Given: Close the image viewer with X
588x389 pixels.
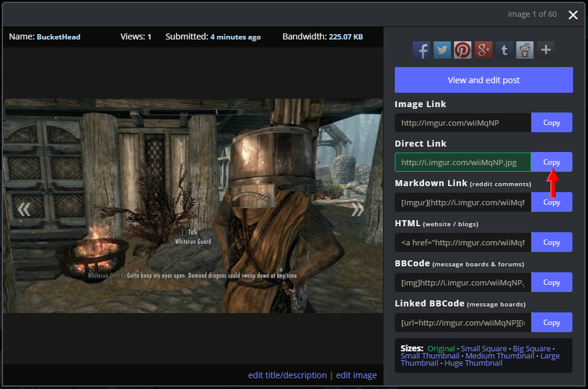Looking at the screenshot, I should 573,14.
